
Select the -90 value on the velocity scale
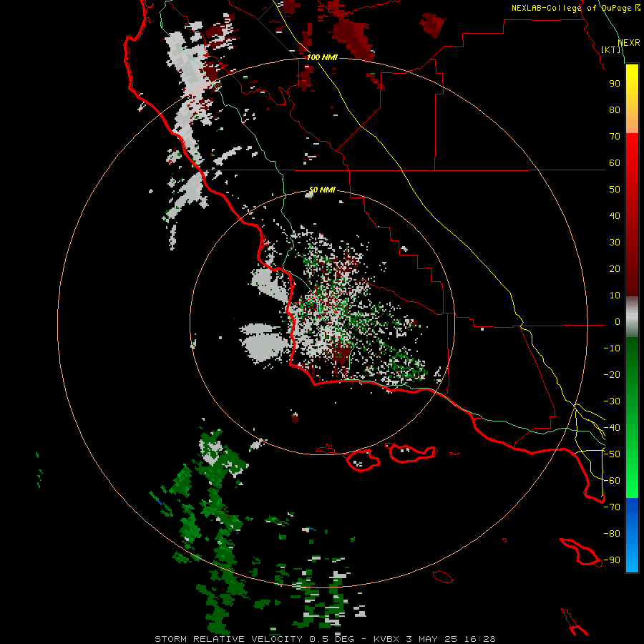612,560
